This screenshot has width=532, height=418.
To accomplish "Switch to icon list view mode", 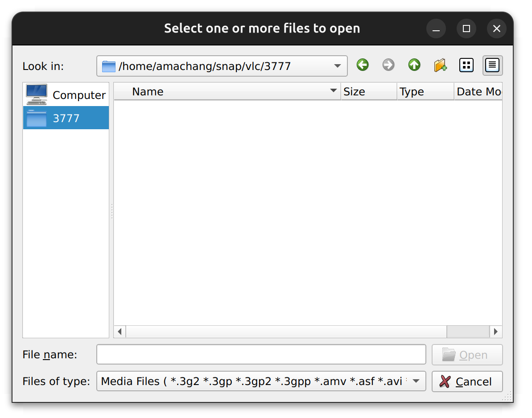I will tap(466, 66).
